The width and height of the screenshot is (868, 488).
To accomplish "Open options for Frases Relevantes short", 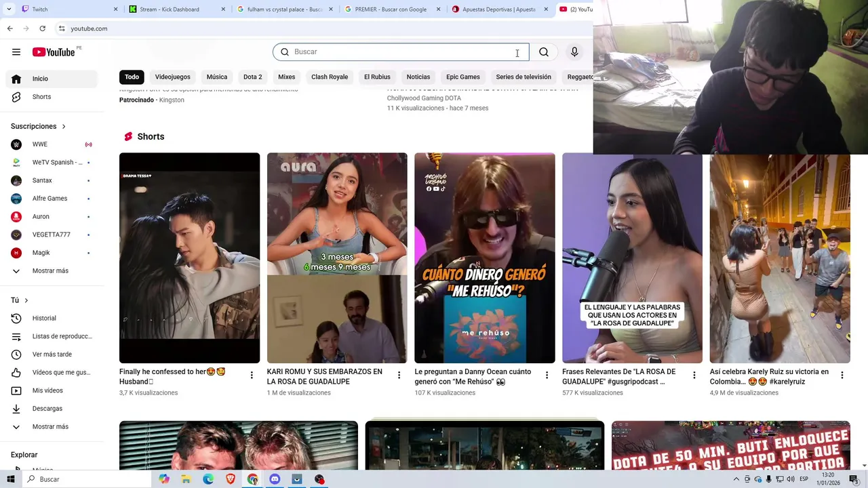I will (694, 375).
